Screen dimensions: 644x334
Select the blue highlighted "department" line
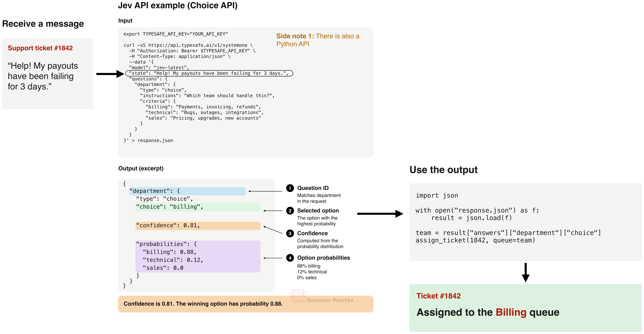pyautogui.click(x=187, y=191)
